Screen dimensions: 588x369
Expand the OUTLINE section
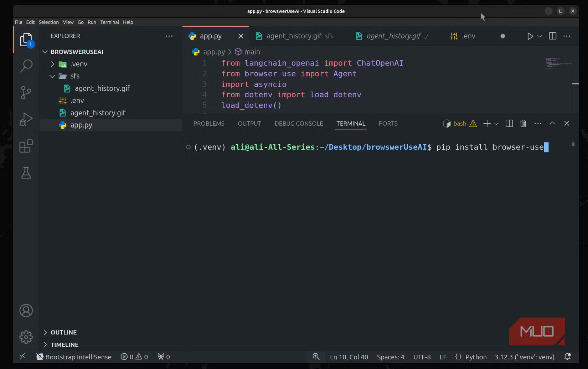(x=45, y=332)
